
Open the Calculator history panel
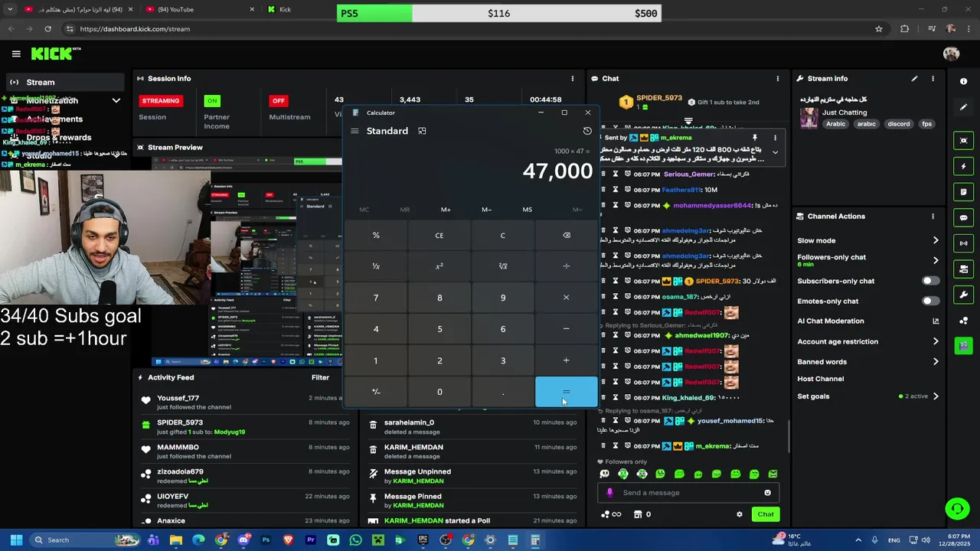pyautogui.click(x=587, y=131)
